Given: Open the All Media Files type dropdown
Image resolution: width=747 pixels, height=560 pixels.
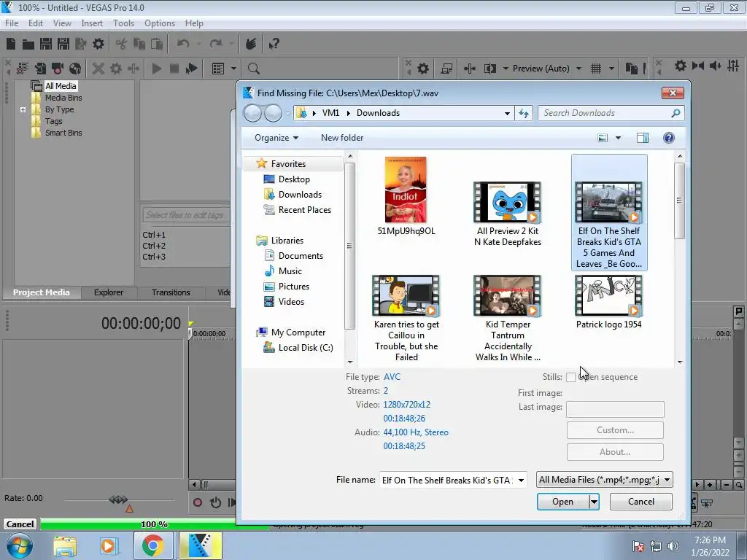Looking at the screenshot, I should (x=667, y=480).
